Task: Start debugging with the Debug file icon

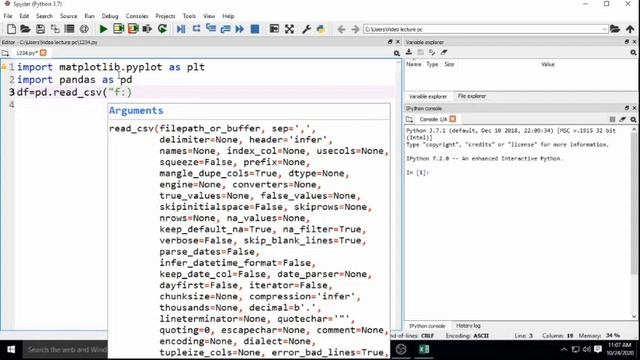Action: coord(181,29)
